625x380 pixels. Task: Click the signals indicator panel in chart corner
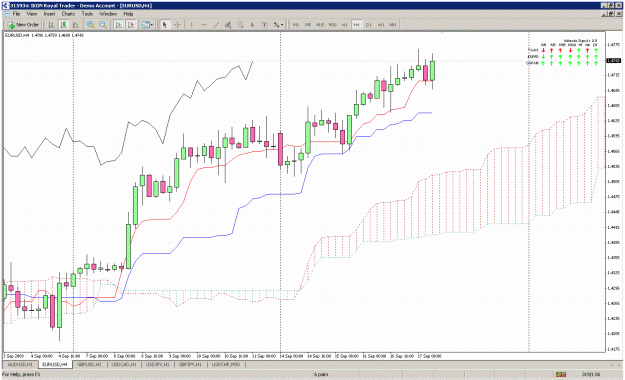[x=563, y=52]
